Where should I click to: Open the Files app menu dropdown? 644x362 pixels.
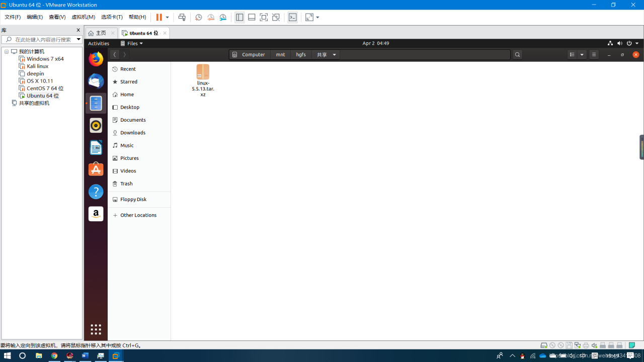coord(132,43)
